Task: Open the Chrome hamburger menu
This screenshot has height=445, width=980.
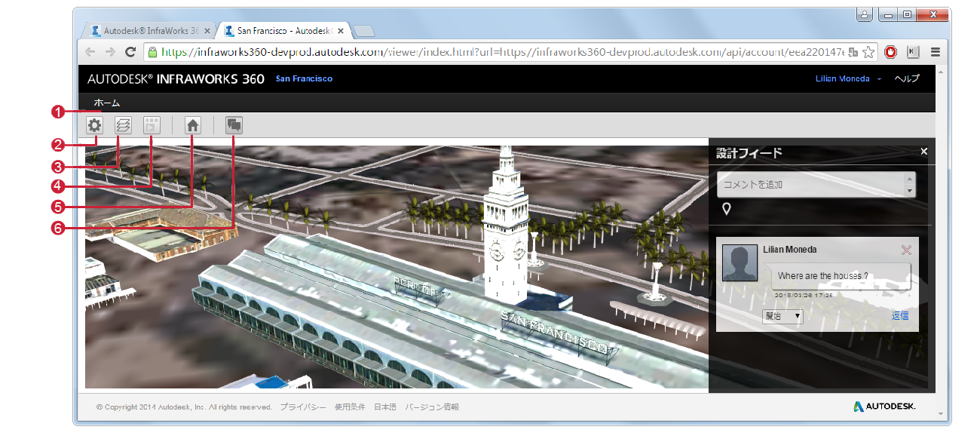Action: (936, 53)
